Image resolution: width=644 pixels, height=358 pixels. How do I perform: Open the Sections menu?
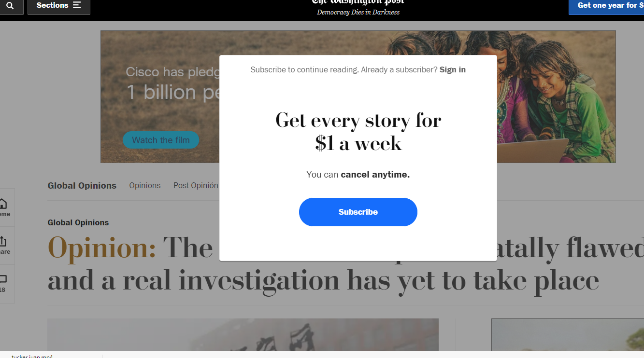(59, 6)
